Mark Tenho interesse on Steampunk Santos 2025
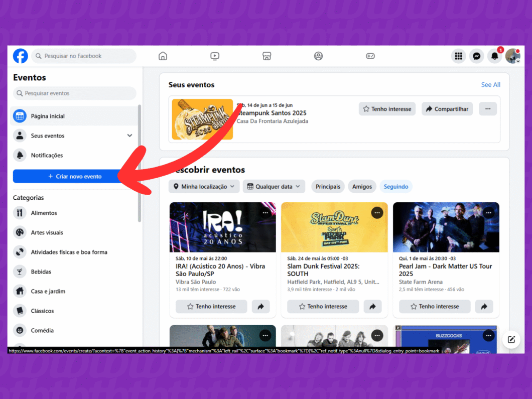532x399 pixels. point(387,109)
